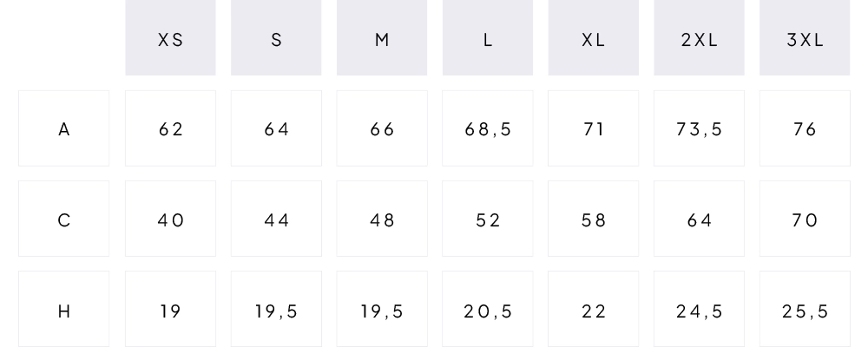Click the XL size column header
This screenshot has width=868, height=347.
(x=594, y=39)
